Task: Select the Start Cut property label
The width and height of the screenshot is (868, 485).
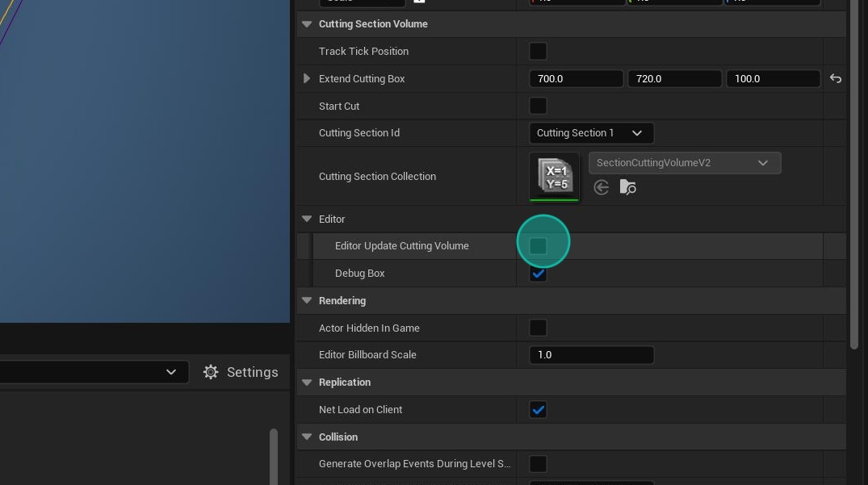Action: [x=339, y=107]
